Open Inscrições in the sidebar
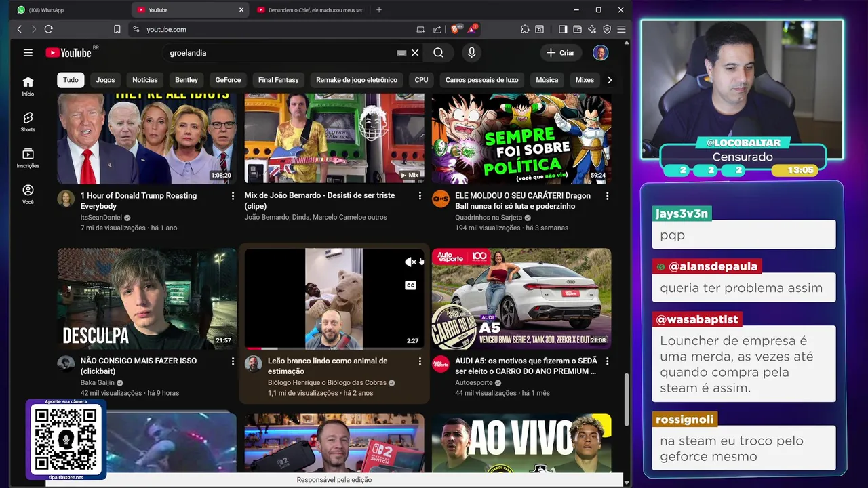This screenshot has height=488, width=868. click(x=28, y=159)
